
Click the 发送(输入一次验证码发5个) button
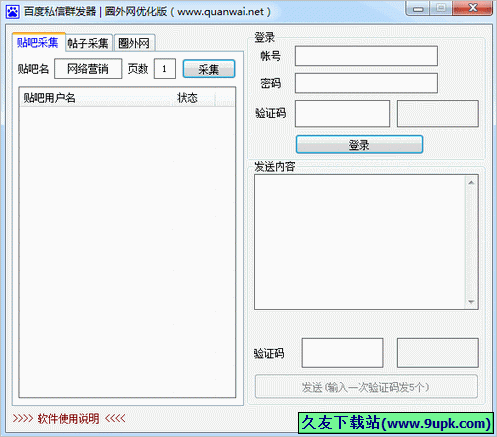(366, 387)
